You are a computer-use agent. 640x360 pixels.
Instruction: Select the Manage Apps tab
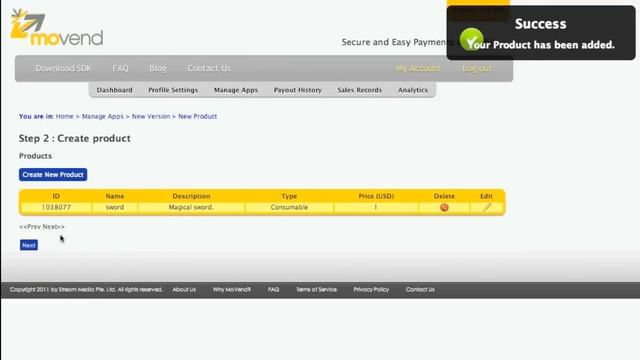click(x=236, y=90)
